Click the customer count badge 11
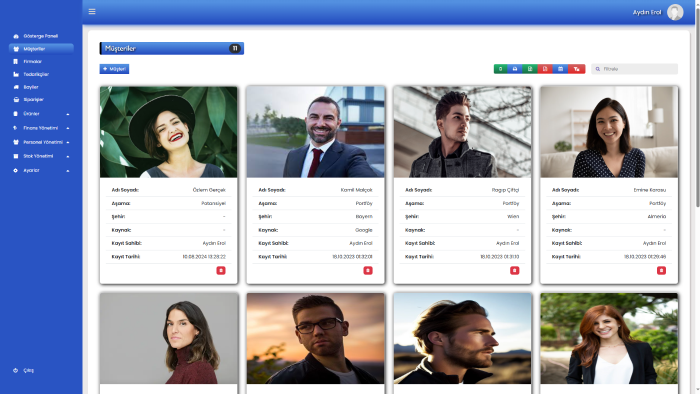 tap(235, 48)
